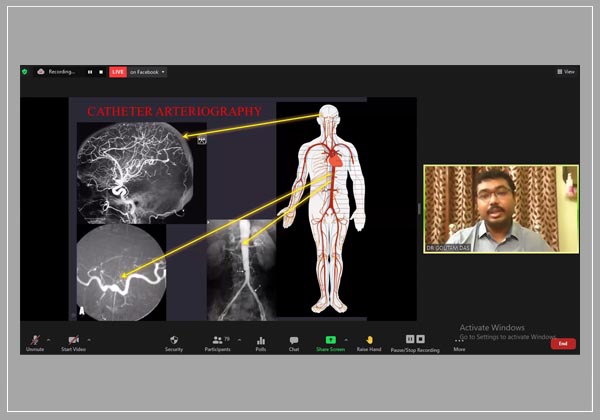The width and height of the screenshot is (600, 420).
Task: Click the Start Video camera icon
Action: (73, 340)
